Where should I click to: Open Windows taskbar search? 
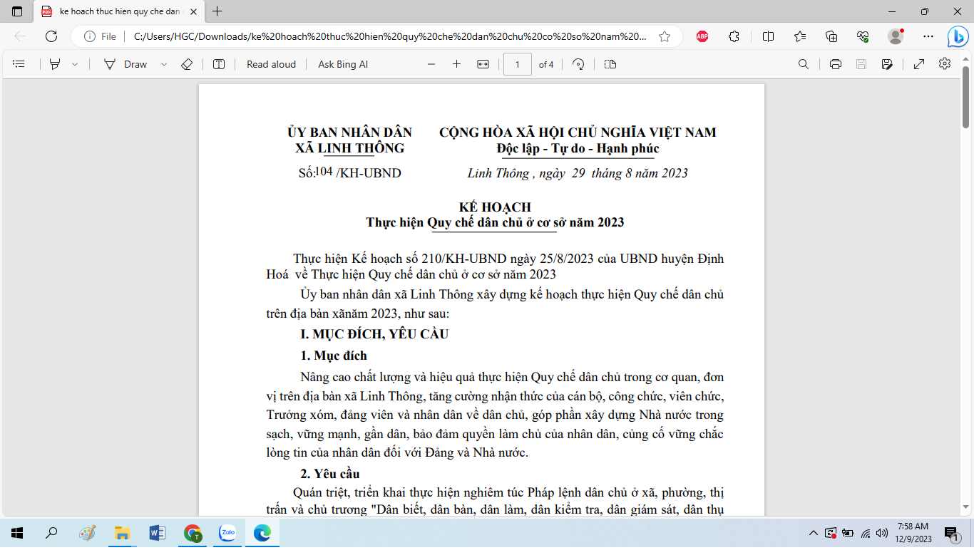51,533
